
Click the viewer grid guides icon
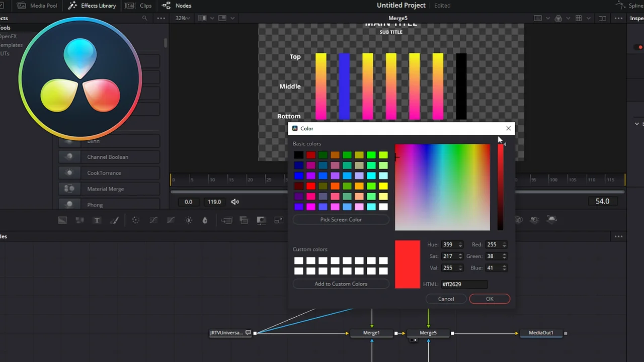[x=579, y=18]
